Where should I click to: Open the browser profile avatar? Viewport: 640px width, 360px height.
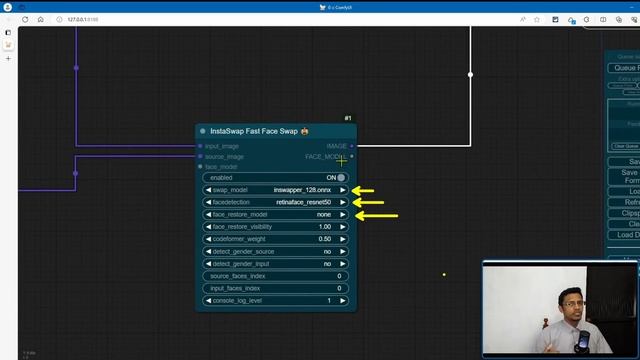(x=7, y=7)
